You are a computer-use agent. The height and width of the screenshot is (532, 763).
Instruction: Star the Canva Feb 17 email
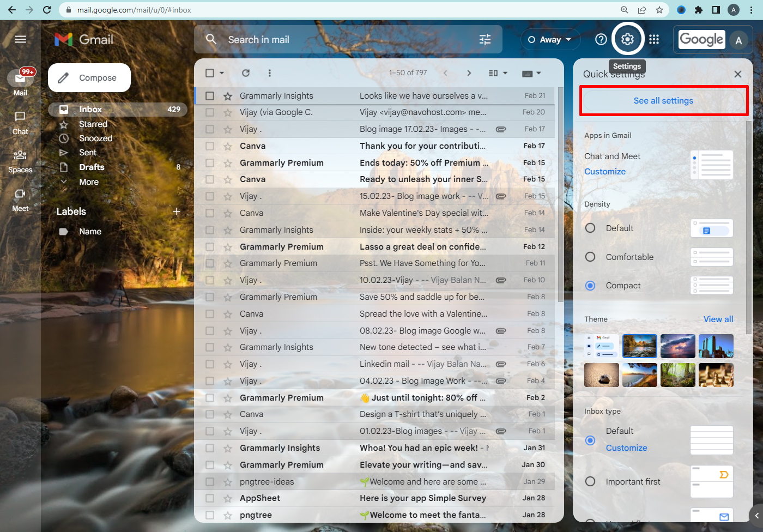(228, 146)
